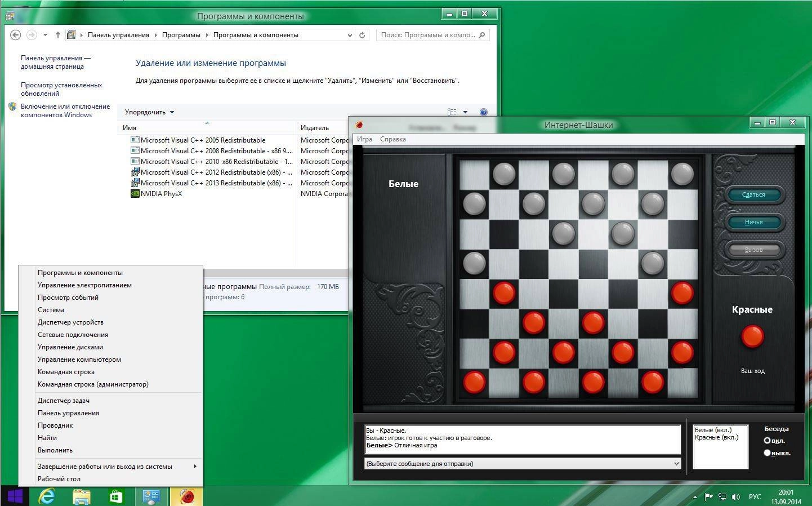Click the Сдаться button
The width and height of the screenshot is (812, 506).
coord(753,195)
